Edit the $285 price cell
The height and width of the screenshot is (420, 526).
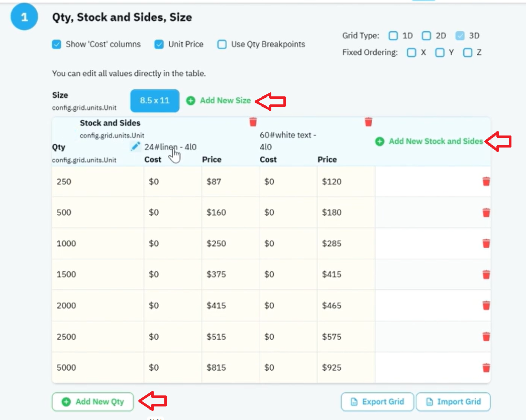pyautogui.click(x=346, y=243)
